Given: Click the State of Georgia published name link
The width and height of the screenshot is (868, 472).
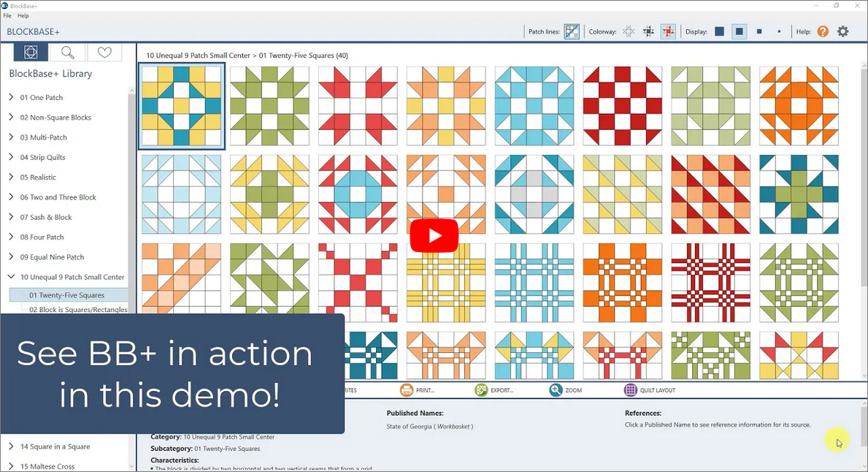Looking at the screenshot, I should (x=410, y=426).
